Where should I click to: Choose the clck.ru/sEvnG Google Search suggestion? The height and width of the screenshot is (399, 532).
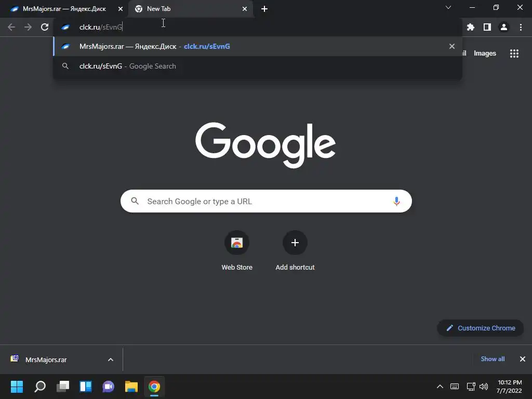coord(258,66)
